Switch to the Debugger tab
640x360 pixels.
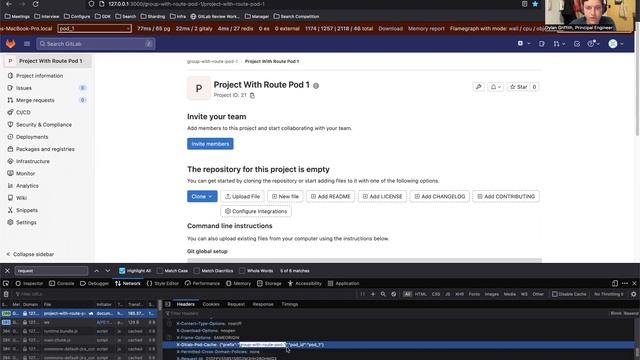tap(94, 283)
